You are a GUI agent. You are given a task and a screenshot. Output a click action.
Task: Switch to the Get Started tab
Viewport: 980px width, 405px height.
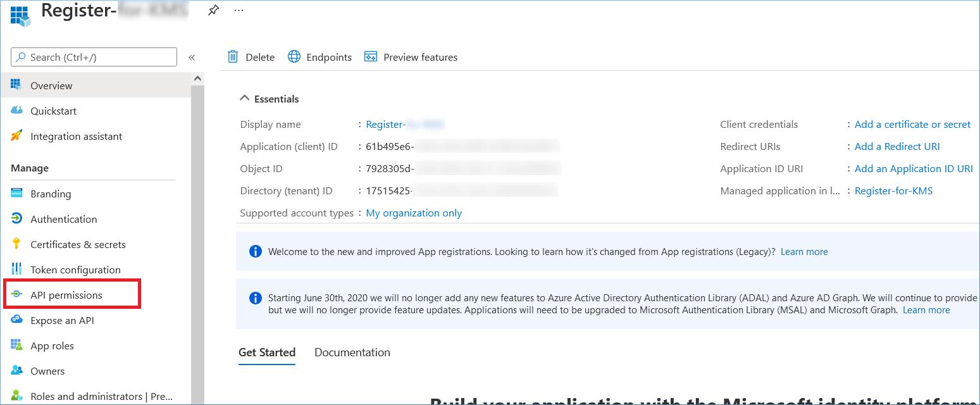coord(267,352)
